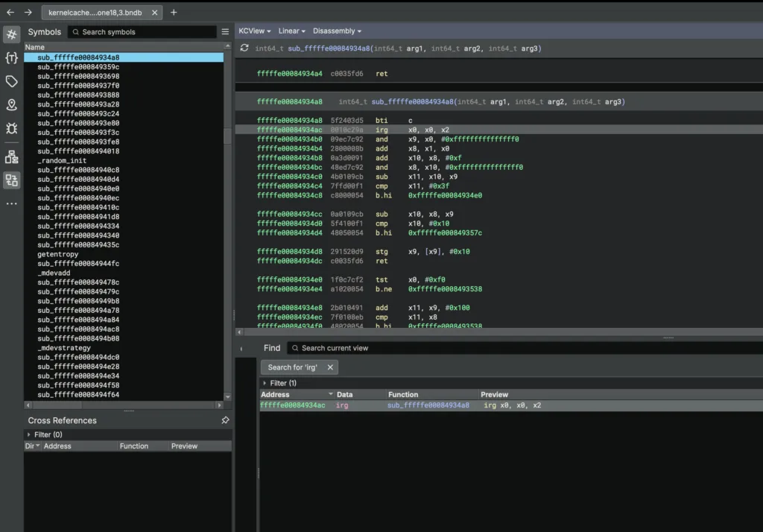Click symbols horizontal scrollbar right arrow
Viewport: 763px width, 532px height.
(220, 405)
